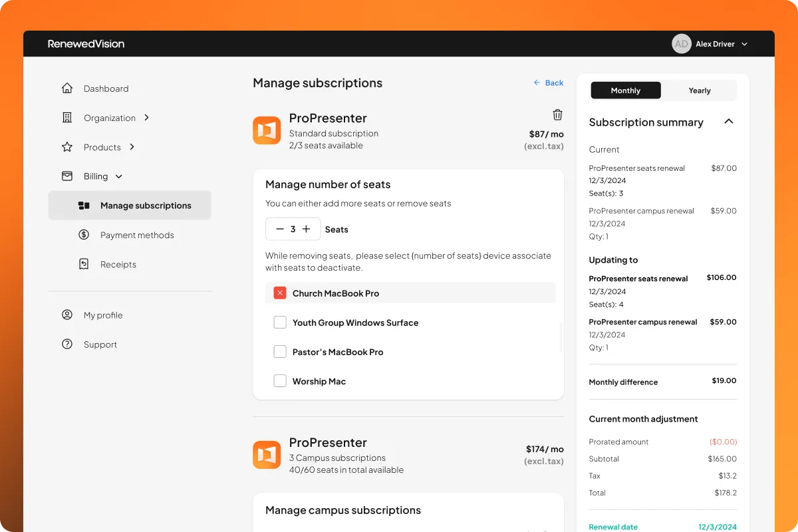Switch to the Yearly billing tab
Image resolution: width=798 pixels, height=532 pixels.
coord(699,89)
